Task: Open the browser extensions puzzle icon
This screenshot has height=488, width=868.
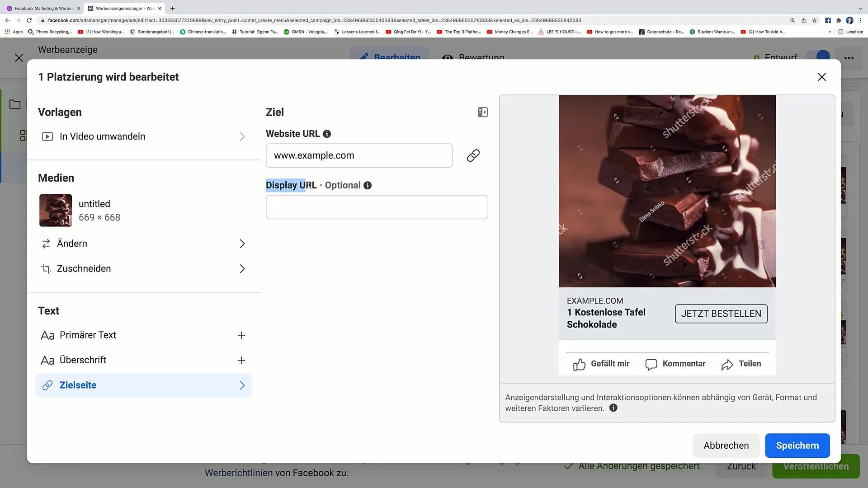Action: point(839,20)
